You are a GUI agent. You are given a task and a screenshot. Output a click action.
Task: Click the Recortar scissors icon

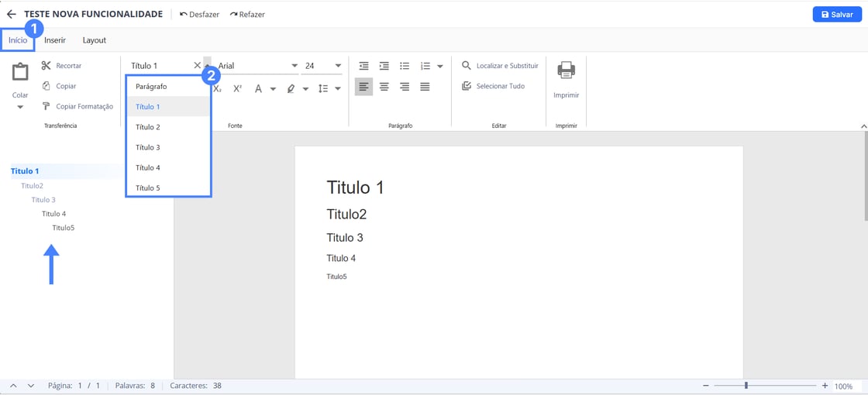[x=46, y=66]
